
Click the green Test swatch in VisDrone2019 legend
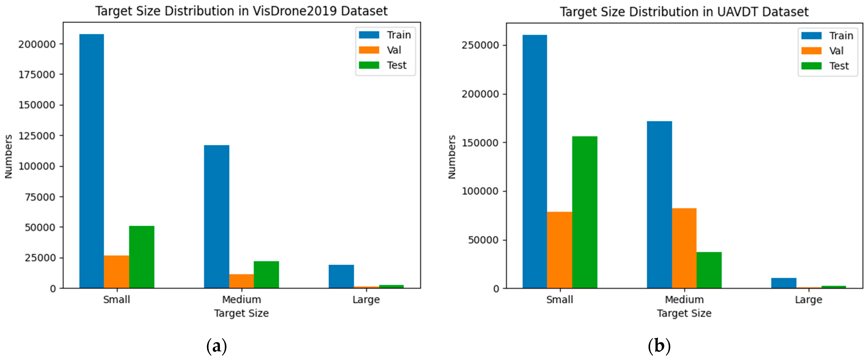point(369,65)
